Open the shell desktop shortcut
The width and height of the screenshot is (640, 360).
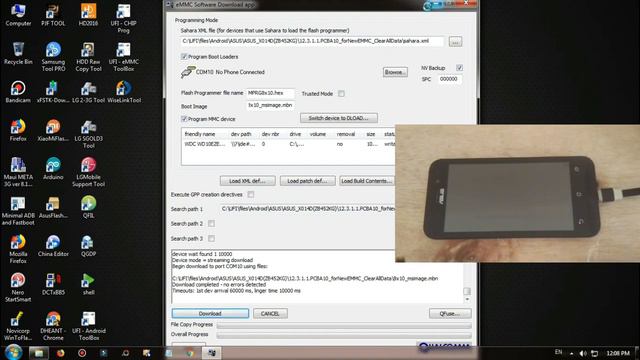[88, 284]
